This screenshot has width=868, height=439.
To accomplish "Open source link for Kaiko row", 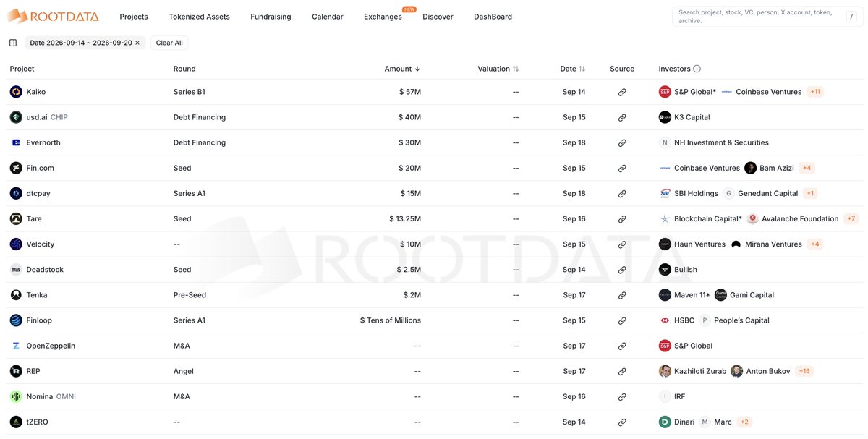I will coord(622,92).
